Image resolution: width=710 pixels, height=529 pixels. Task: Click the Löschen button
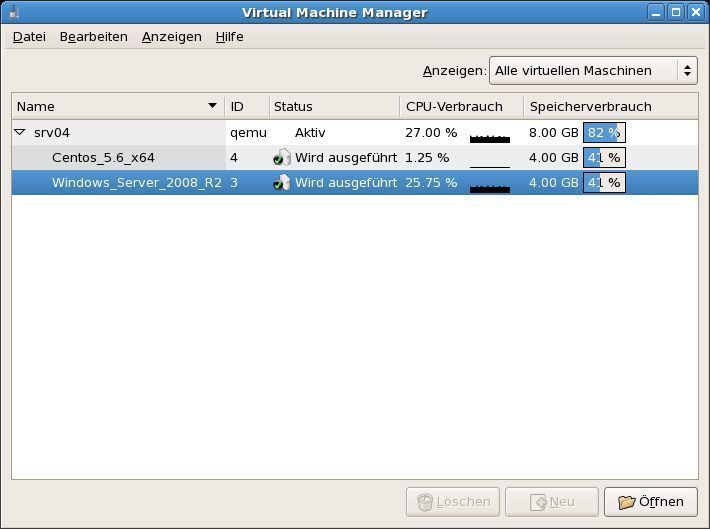[x=453, y=502]
